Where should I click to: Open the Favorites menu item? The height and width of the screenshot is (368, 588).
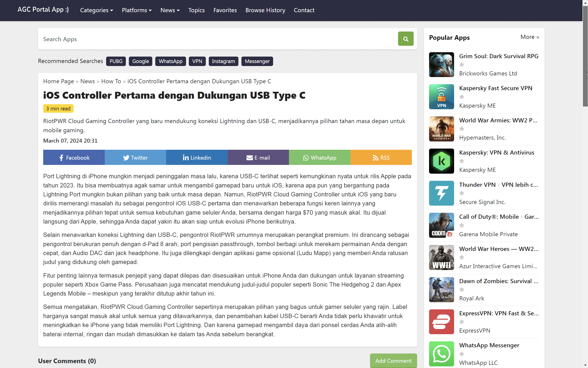(x=225, y=10)
